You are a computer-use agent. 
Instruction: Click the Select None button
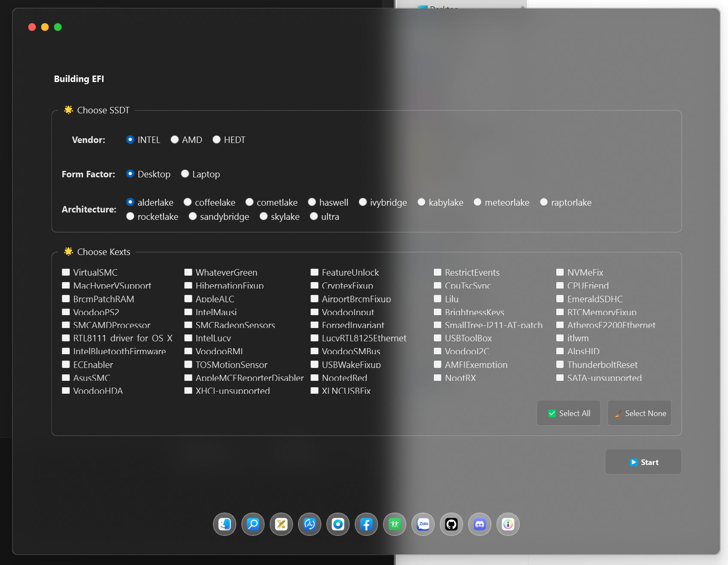(639, 413)
